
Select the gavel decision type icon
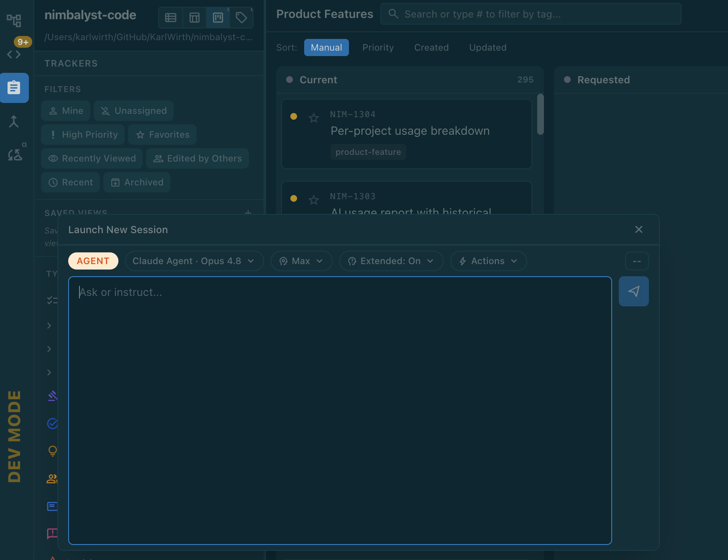[x=52, y=396]
